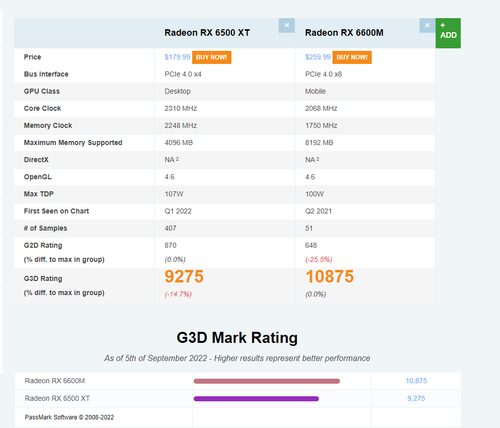Click the Radeon RX 6600M chart bar
The width and height of the screenshot is (500, 428).
(267, 381)
